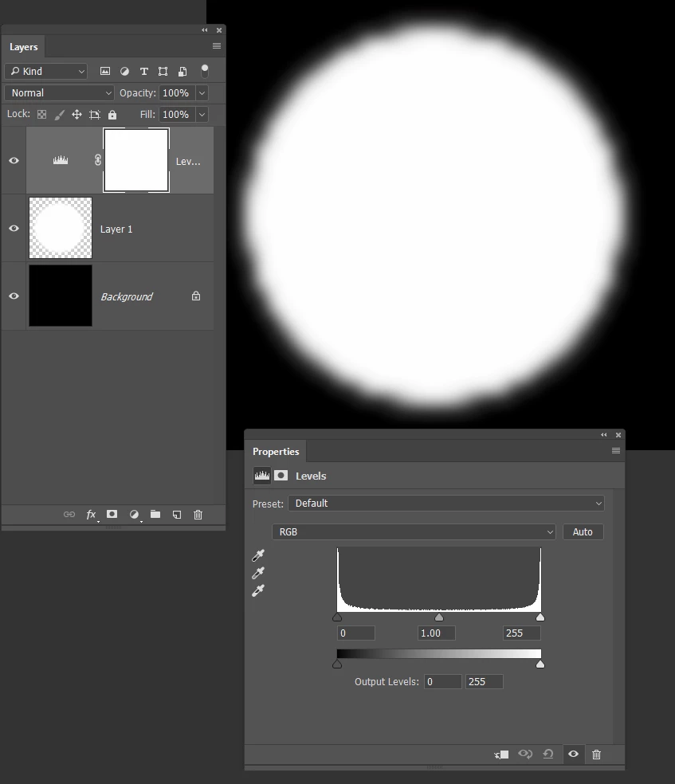Toggle adjustment layer visibility in Properties
675x784 pixels.
[x=574, y=754]
